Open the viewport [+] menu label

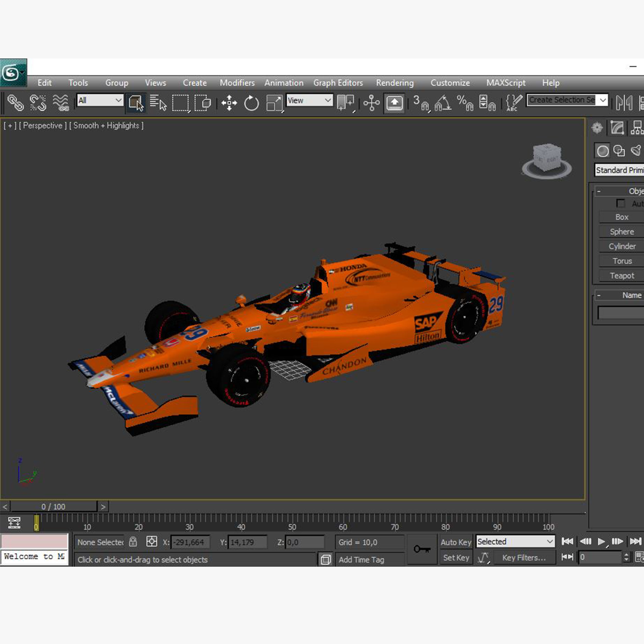click(10, 126)
